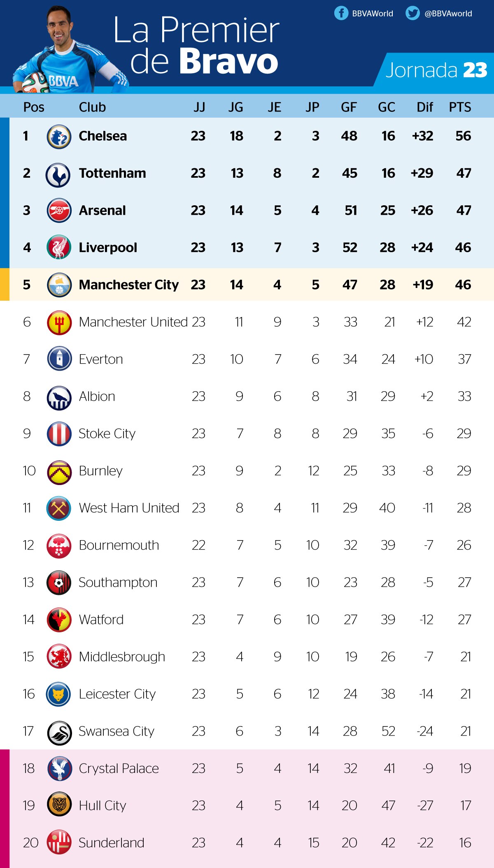Screen dimensions: 494x868
Task: Click the Tottenham club crest
Action: [x=59, y=174]
